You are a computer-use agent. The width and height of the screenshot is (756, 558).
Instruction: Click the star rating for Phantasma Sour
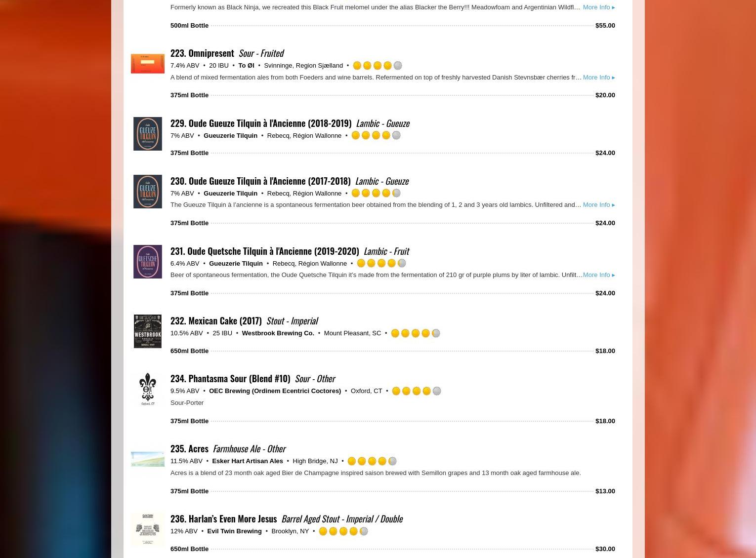coord(416,391)
